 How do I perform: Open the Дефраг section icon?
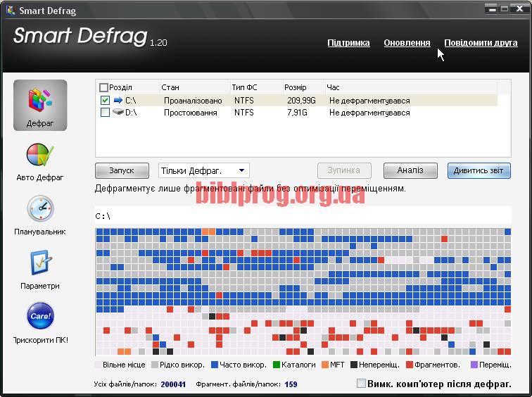40,105
